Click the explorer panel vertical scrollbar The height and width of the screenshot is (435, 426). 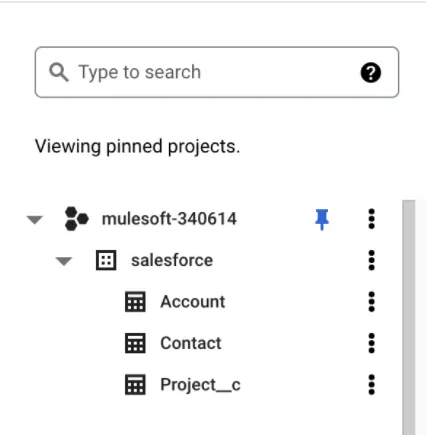(x=409, y=317)
